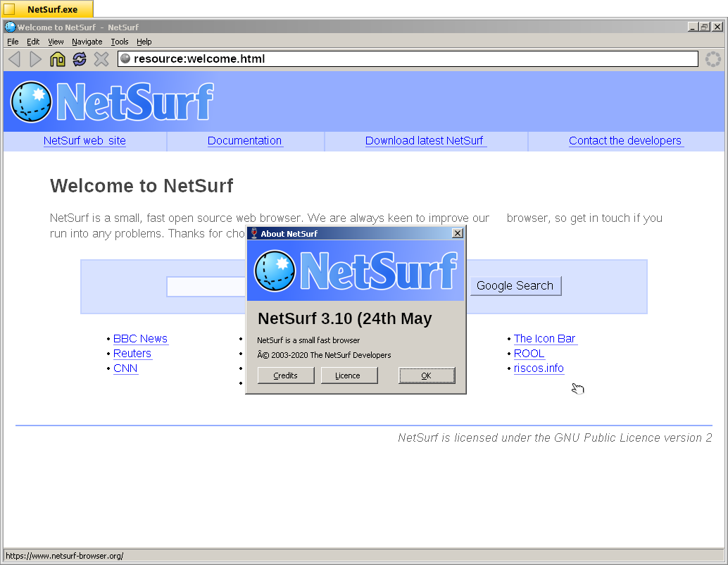Click the status bar URL text
The image size is (728, 565).
(65, 556)
